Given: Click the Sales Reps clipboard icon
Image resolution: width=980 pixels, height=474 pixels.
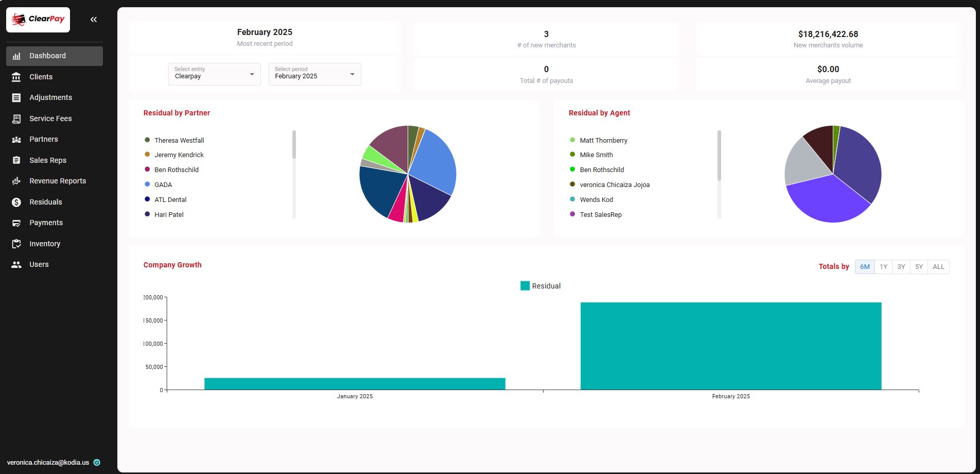Looking at the screenshot, I should point(16,160).
